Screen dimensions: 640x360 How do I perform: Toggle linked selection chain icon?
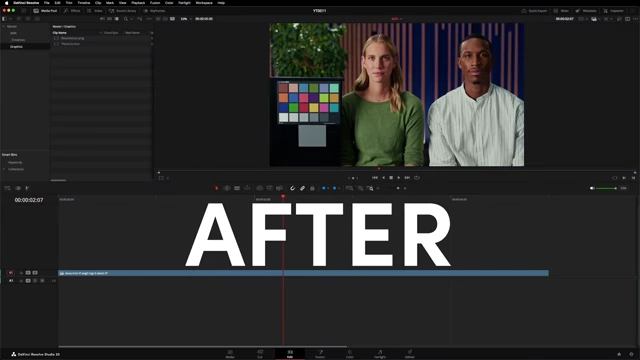[302, 188]
